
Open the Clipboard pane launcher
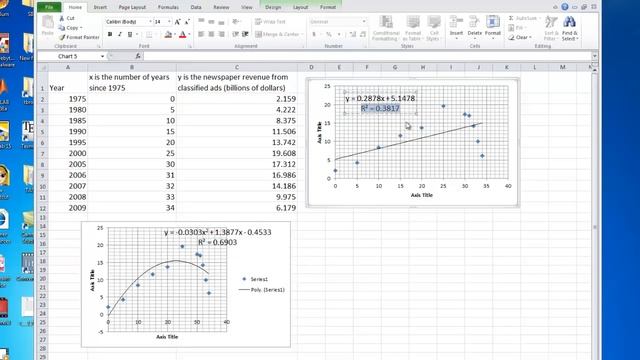(x=98, y=47)
